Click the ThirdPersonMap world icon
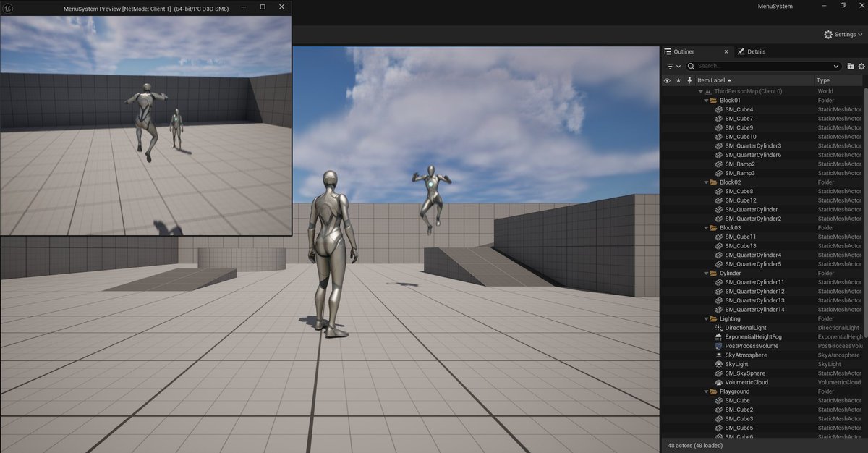 click(708, 91)
